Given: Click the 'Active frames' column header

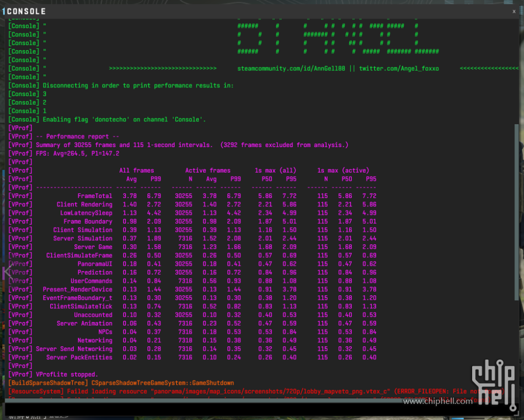Looking at the screenshot, I should (207, 171).
